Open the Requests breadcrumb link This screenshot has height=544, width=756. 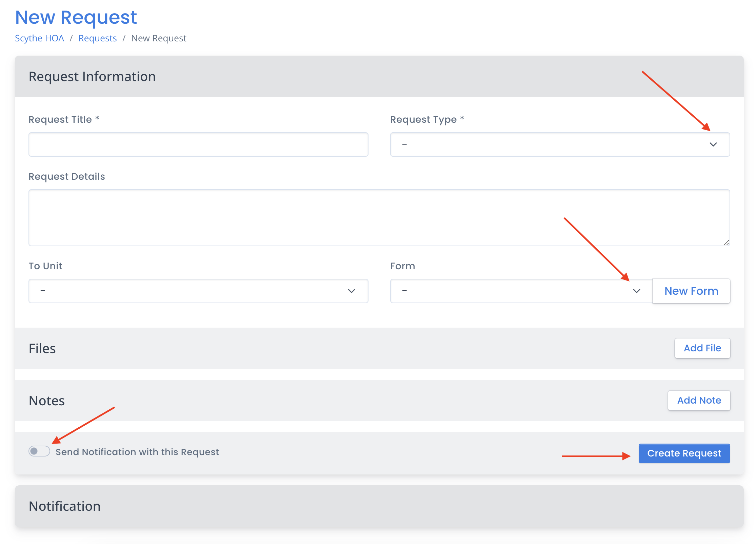coord(98,38)
